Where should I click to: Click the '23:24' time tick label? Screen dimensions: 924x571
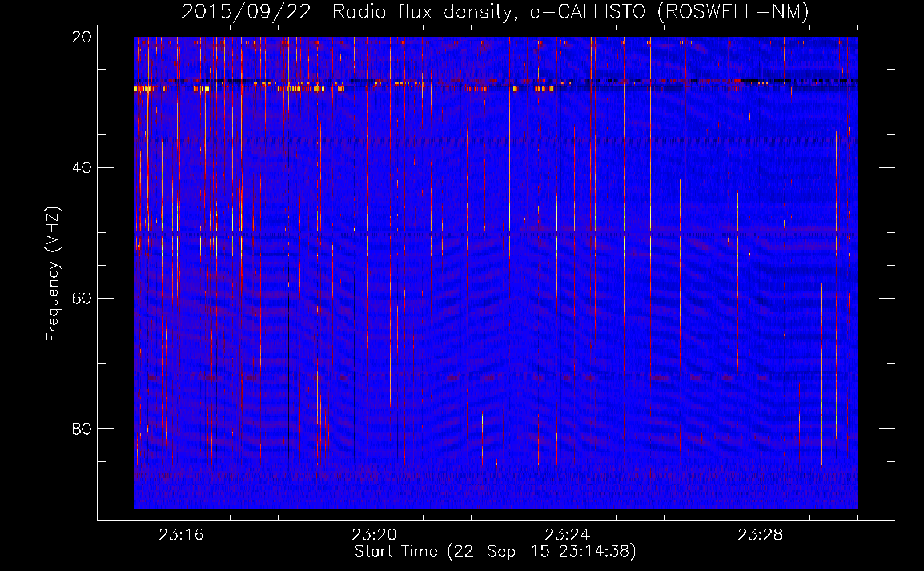[568, 535]
